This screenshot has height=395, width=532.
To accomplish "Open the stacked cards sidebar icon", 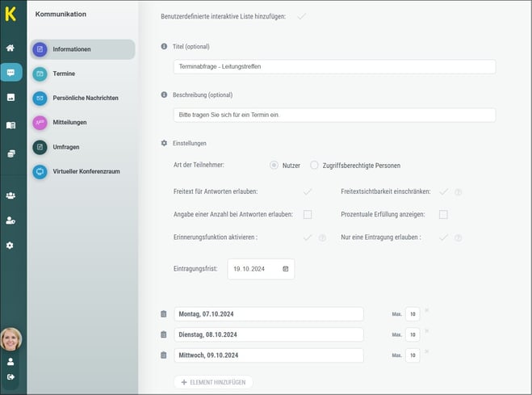I will 10,153.
